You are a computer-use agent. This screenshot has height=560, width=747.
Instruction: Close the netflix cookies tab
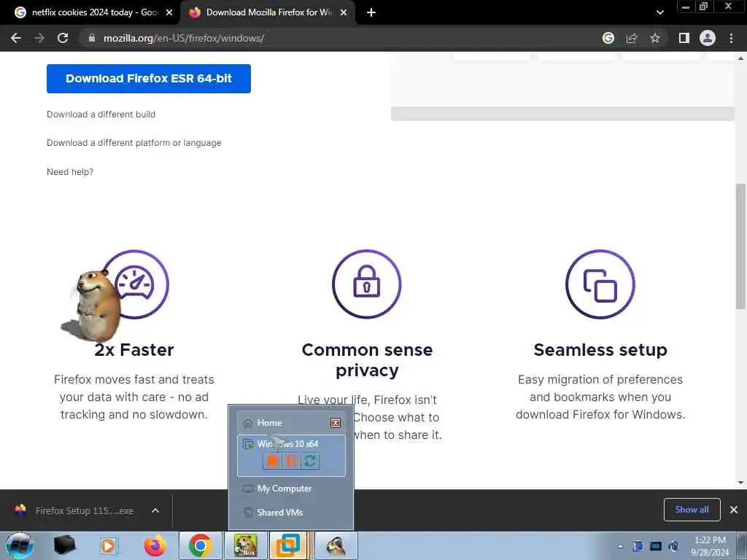pos(169,12)
